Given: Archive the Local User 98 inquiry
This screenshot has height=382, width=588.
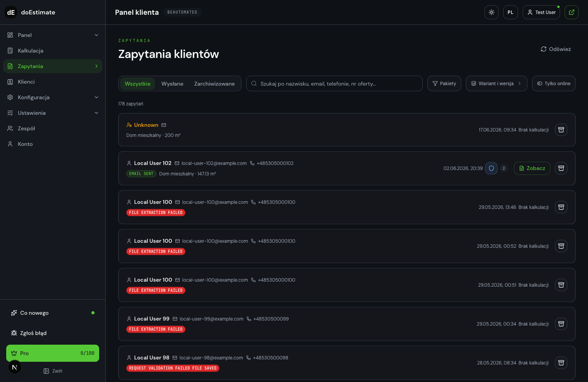Looking at the screenshot, I should click(x=561, y=363).
